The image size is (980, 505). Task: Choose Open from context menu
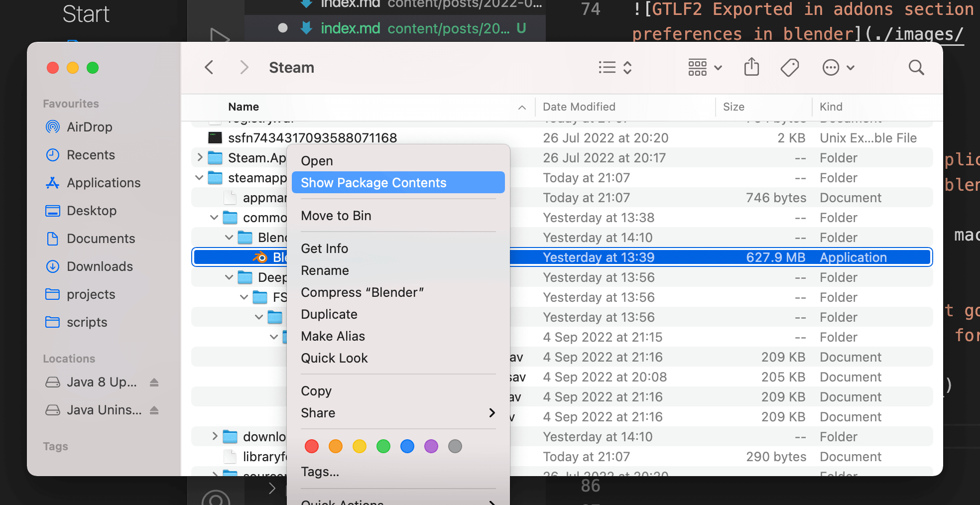pyautogui.click(x=398, y=161)
